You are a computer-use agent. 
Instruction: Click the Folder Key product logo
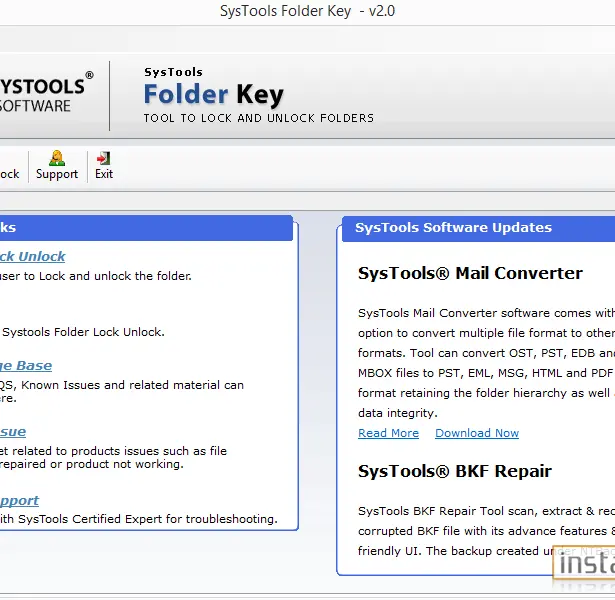214,94
